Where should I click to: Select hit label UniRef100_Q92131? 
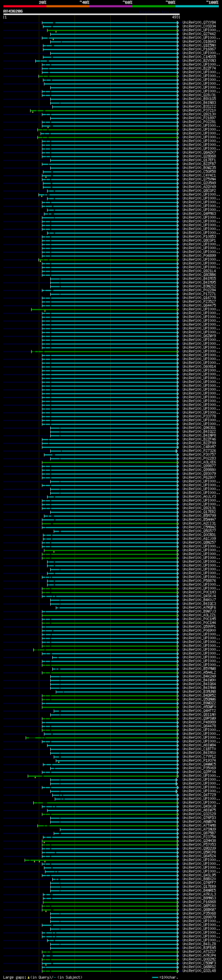(199, 508)
